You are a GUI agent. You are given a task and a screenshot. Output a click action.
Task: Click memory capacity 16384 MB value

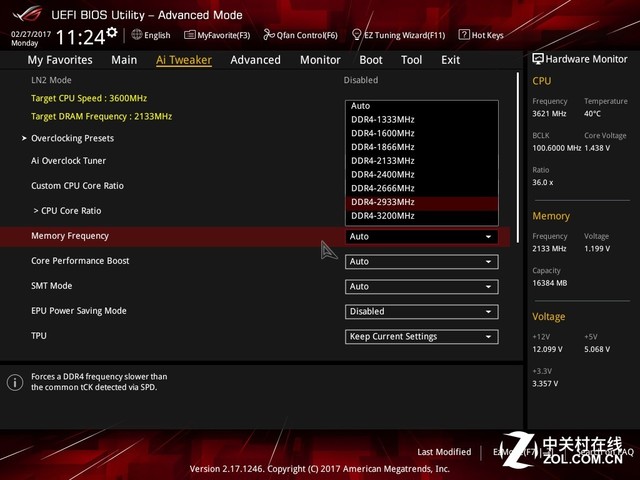[x=549, y=283]
